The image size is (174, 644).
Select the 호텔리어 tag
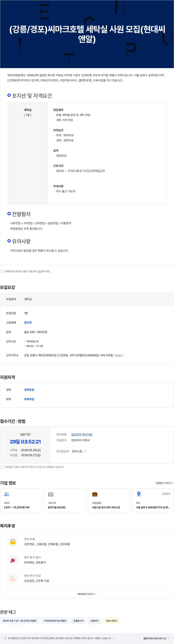[x=95, y=621]
